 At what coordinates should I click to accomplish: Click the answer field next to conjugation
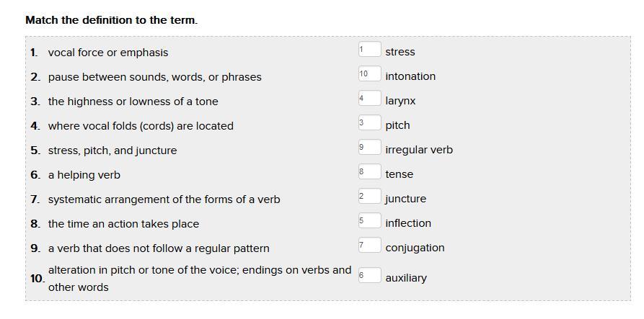click(369, 246)
